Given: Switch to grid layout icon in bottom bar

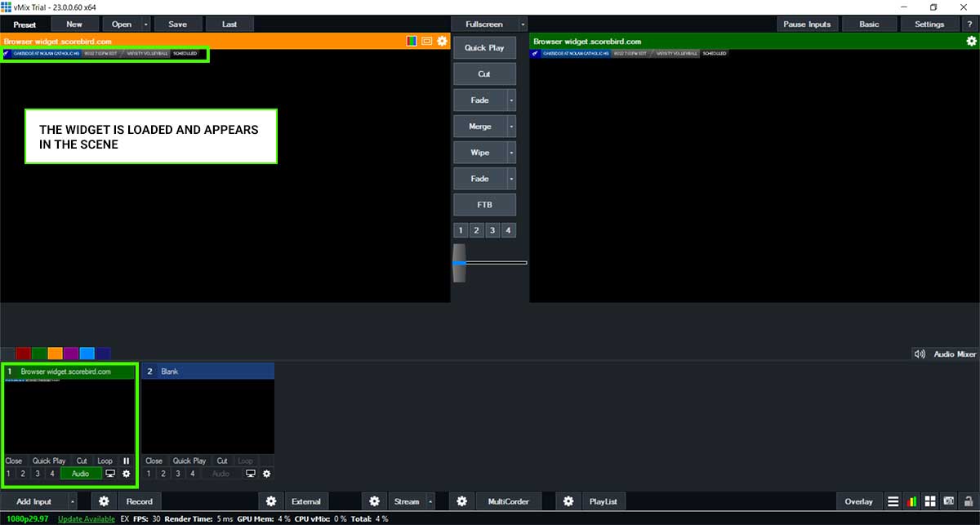Looking at the screenshot, I should click(930, 501).
